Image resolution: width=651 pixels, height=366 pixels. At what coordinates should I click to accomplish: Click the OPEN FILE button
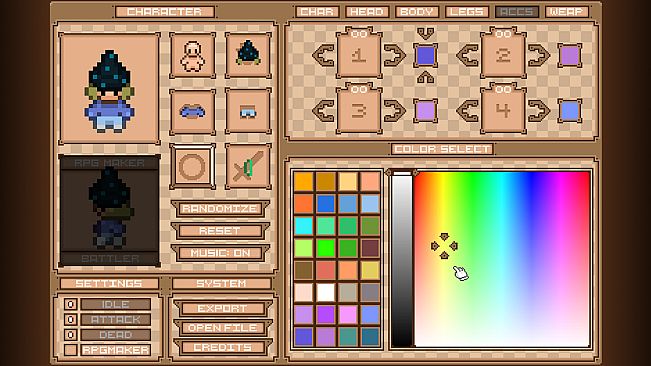[223, 328]
